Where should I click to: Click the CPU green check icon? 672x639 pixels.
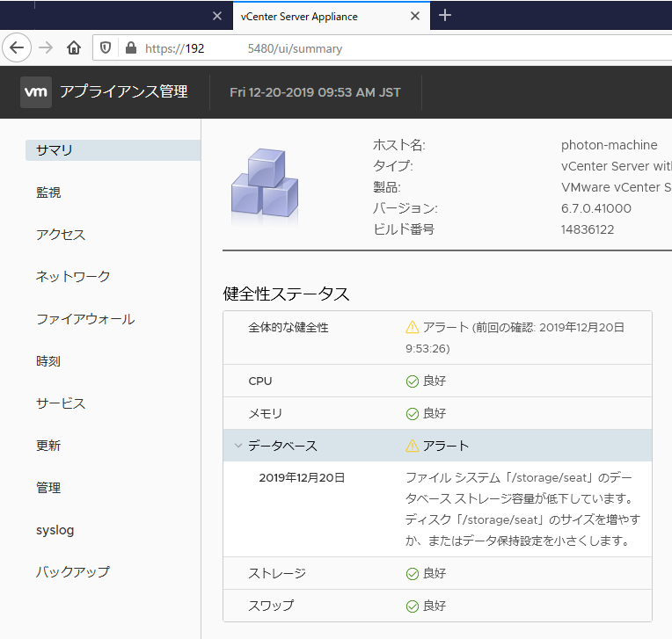coord(413,381)
